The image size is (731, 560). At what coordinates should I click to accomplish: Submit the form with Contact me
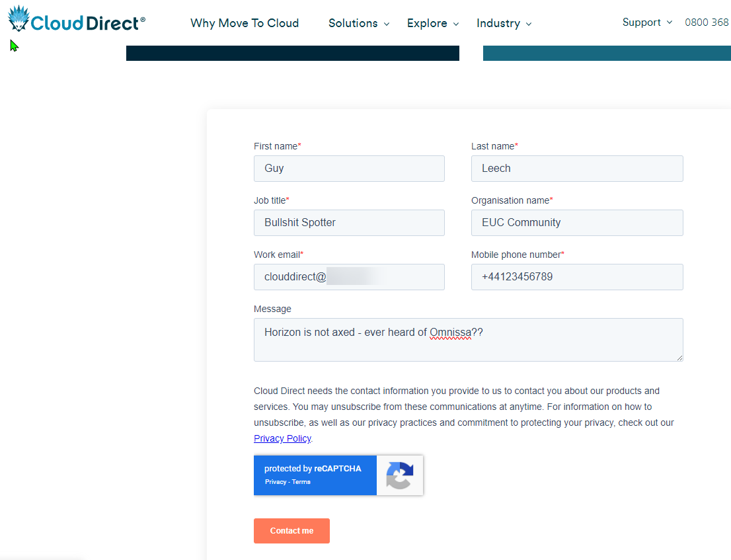292,531
